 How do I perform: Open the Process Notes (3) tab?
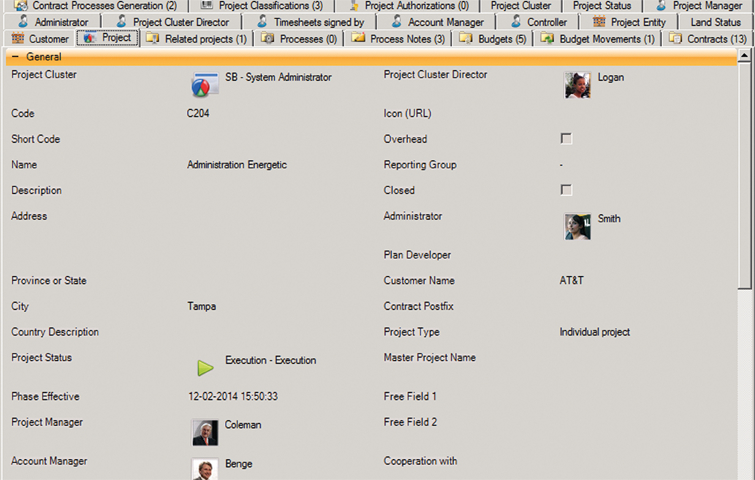click(398, 39)
